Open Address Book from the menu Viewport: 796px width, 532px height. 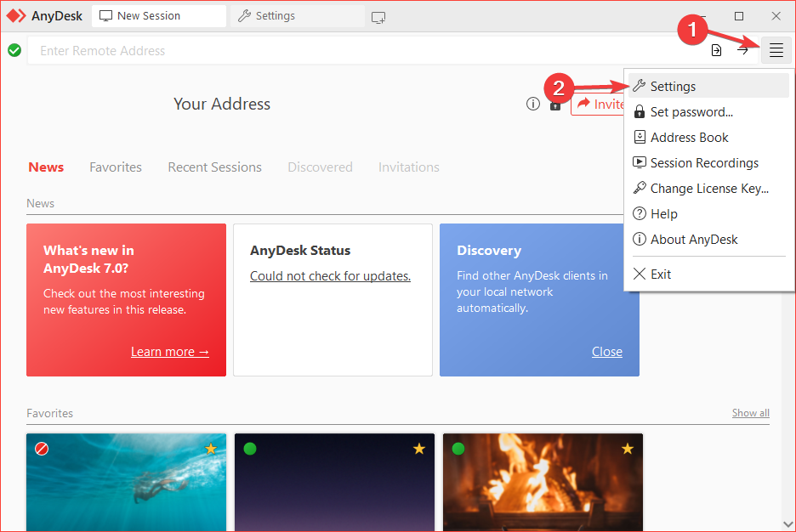click(x=689, y=138)
